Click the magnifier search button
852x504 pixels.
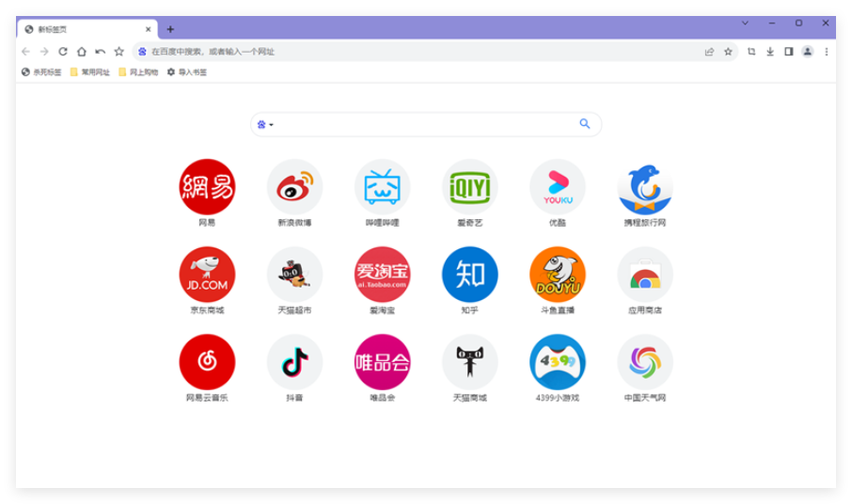point(585,124)
